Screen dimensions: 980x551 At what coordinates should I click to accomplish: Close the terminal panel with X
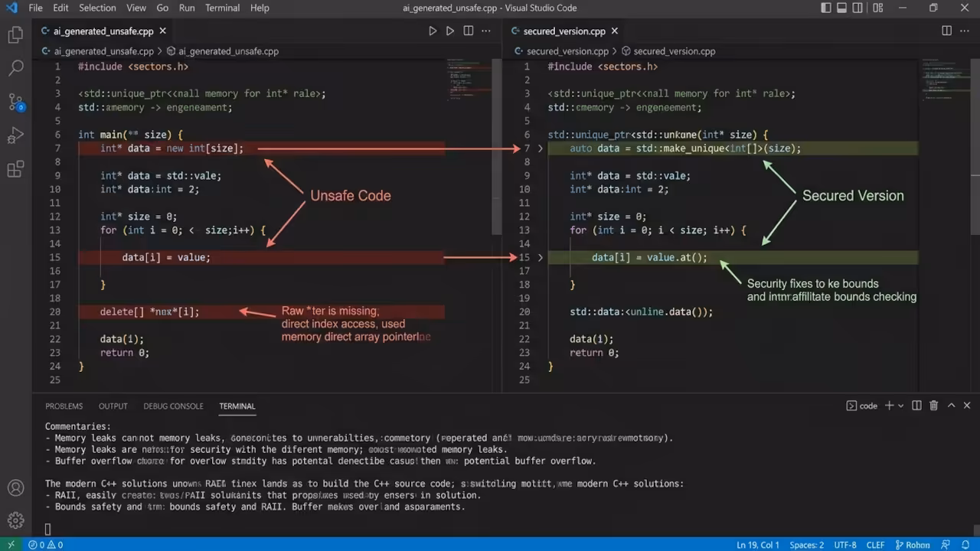(x=967, y=406)
